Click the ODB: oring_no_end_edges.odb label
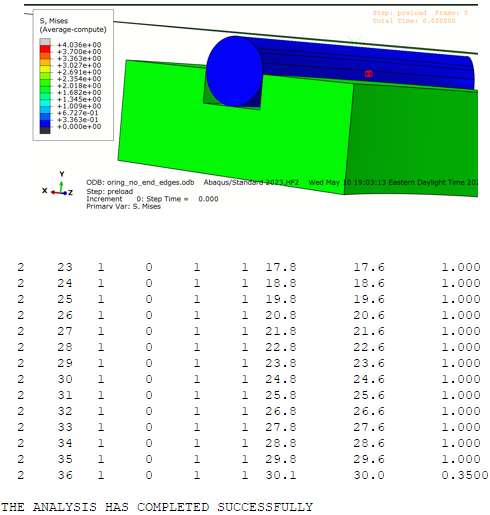490x515 pixels. point(140,183)
